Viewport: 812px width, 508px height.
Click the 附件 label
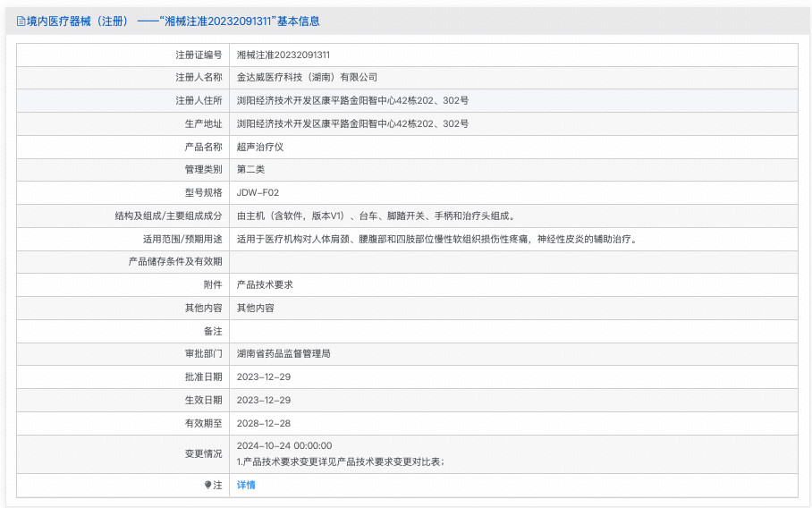tap(213, 284)
